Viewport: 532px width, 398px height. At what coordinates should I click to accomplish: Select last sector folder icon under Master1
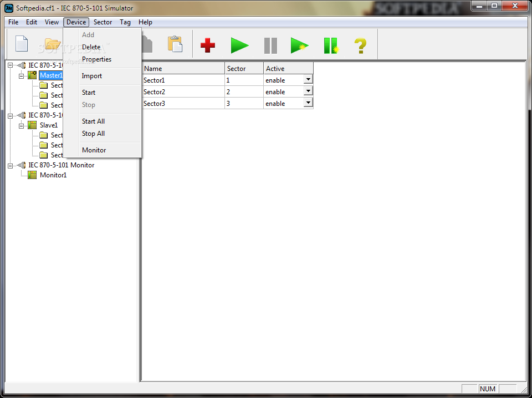pos(43,105)
